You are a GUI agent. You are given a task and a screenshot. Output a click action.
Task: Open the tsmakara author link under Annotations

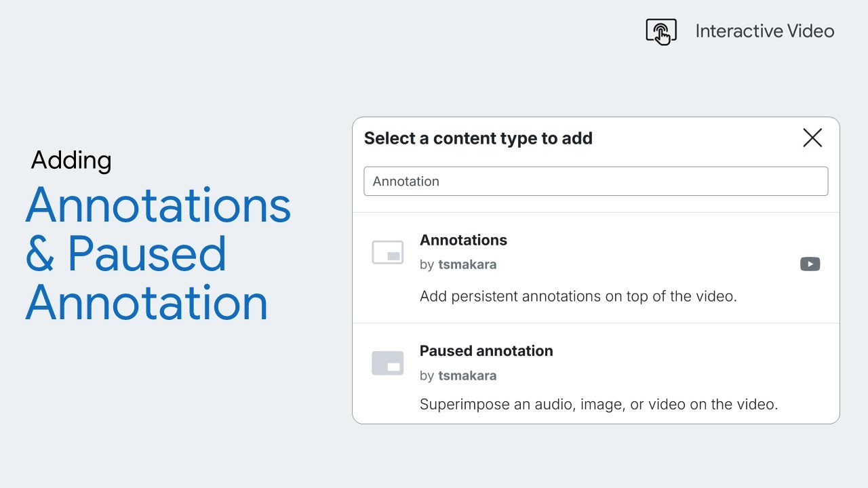tap(467, 264)
